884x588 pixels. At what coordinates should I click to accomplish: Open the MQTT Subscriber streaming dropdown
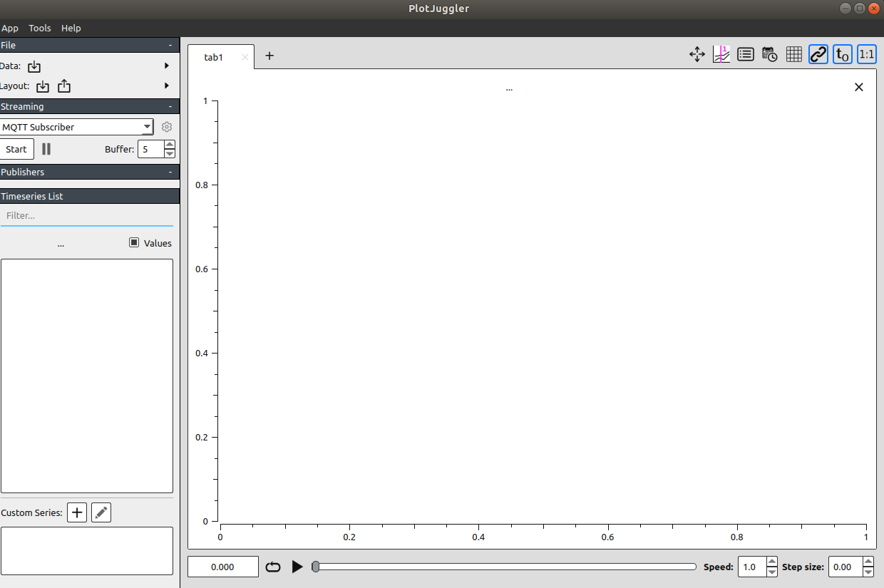[x=77, y=127]
